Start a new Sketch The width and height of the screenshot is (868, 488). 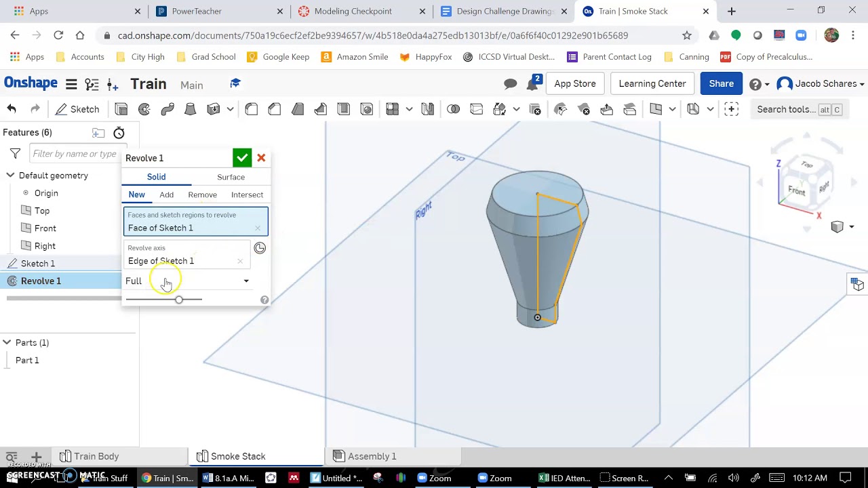[77, 109]
